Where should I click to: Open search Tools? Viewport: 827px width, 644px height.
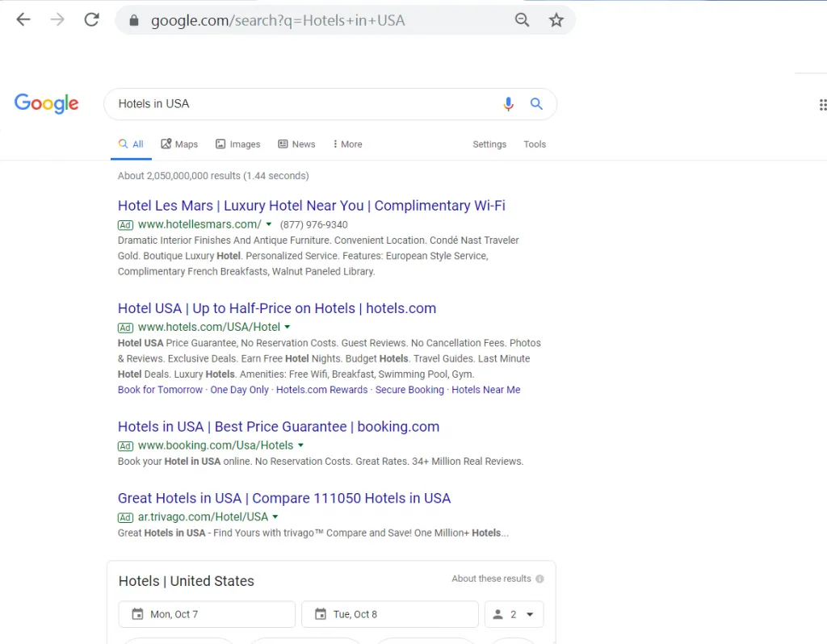coord(535,144)
